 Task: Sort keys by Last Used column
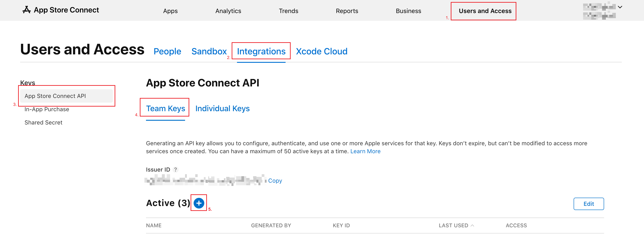[x=456, y=225]
